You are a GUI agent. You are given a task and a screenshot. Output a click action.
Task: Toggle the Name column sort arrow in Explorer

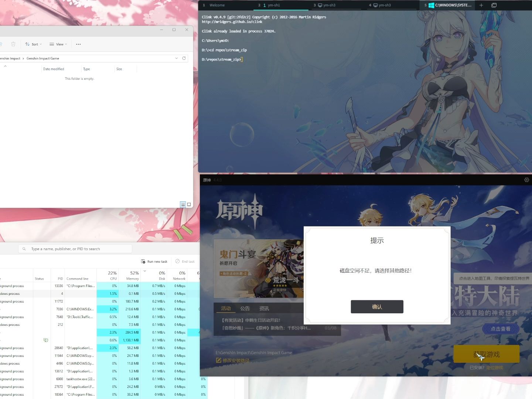[5, 66]
